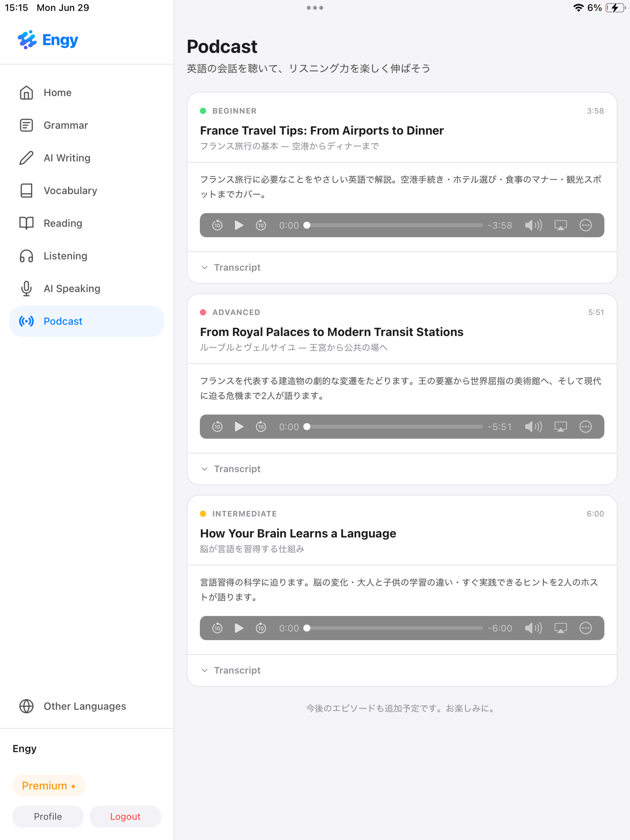Rewind 10 seconds in Brain Learns player

(217, 628)
